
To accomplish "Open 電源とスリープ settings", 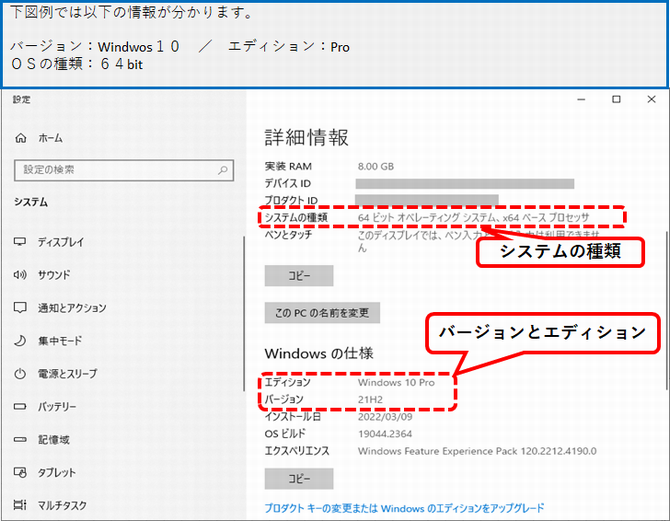I will click(68, 374).
